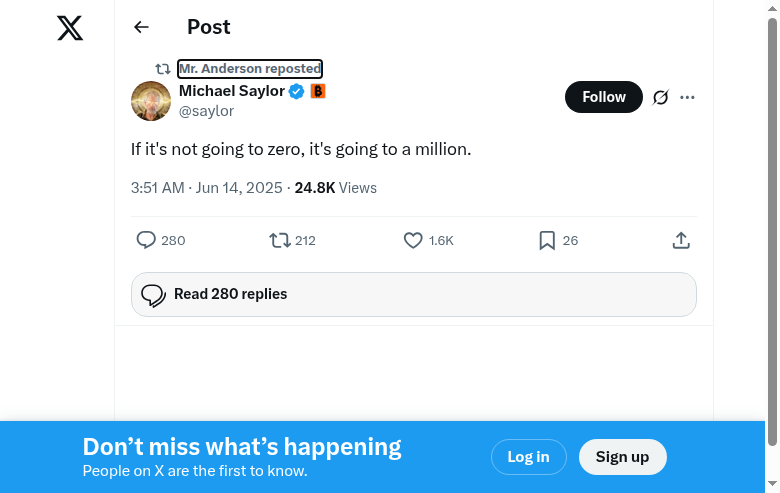Screen dimensions: 780x493
Task: Open Michael Saylor's profile name link
Action: tap(232, 91)
